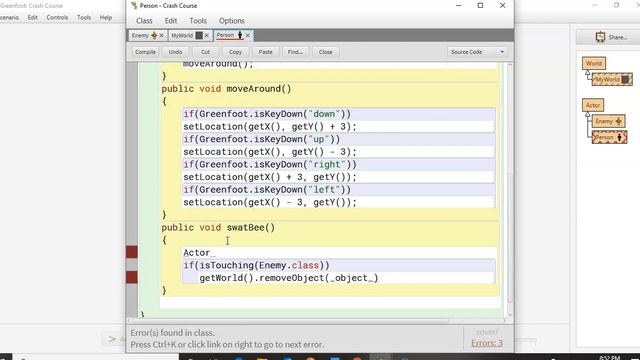
Task: Select the MyWorld class in the class diagram
Action: [612, 80]
